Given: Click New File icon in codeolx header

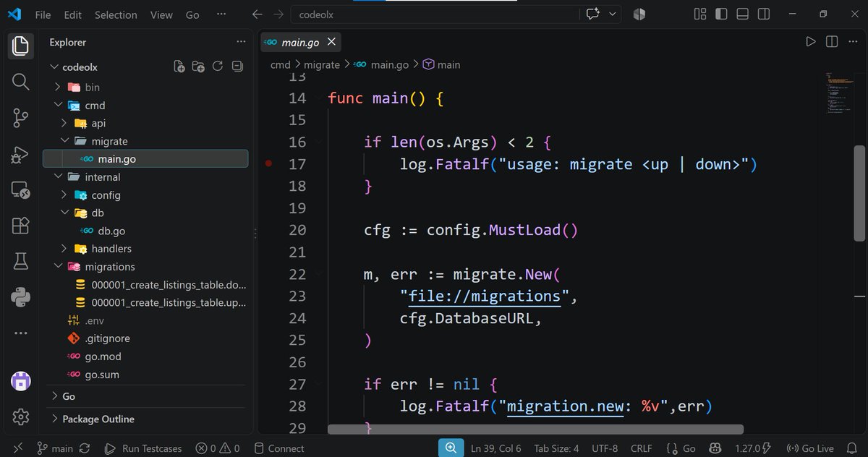Looking at the screenshot, I should [x=179, y=67].
